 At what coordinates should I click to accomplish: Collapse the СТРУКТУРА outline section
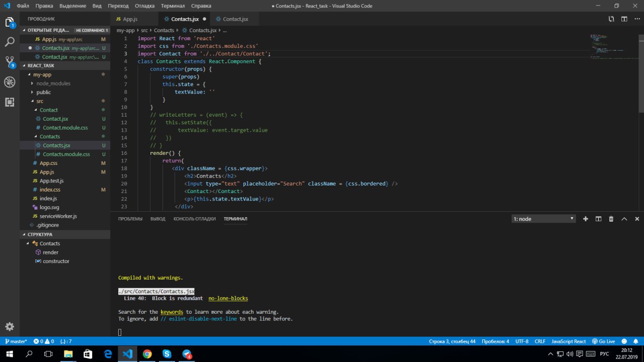click(x=40, y=234)
